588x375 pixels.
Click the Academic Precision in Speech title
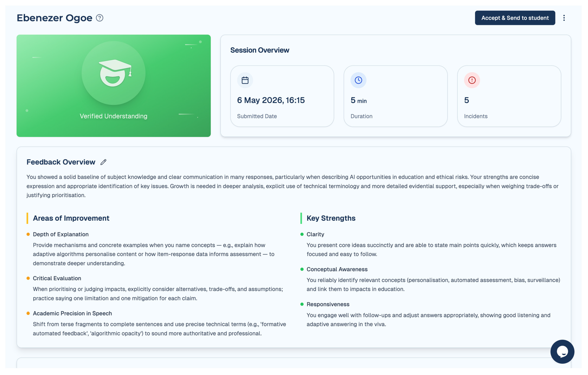[72, 313]
